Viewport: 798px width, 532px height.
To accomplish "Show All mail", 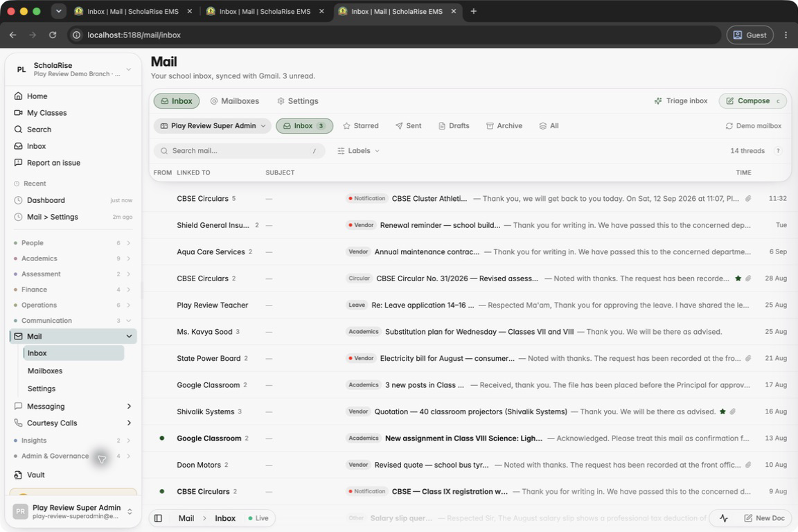I will (549, 126).
